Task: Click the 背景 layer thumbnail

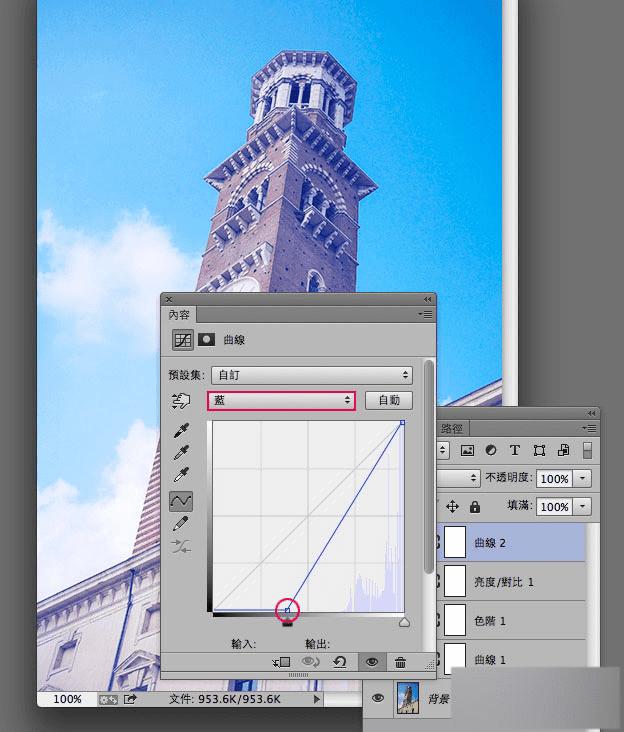Action: click(407, 697)
